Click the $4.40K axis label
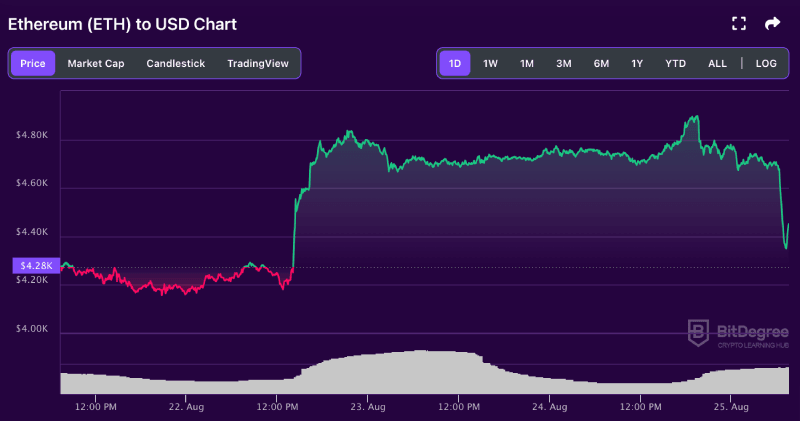This screenshot has width=800, height=421. coord(32,232)
